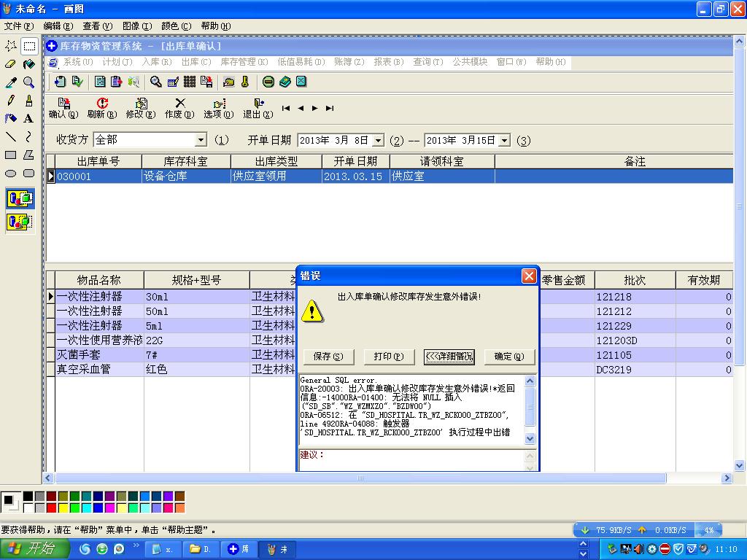This screenshot has width=747, height=560.
Task: Click 修改(E) modify toolbar button
Action: pyautogui.click(x=141, y=109)
